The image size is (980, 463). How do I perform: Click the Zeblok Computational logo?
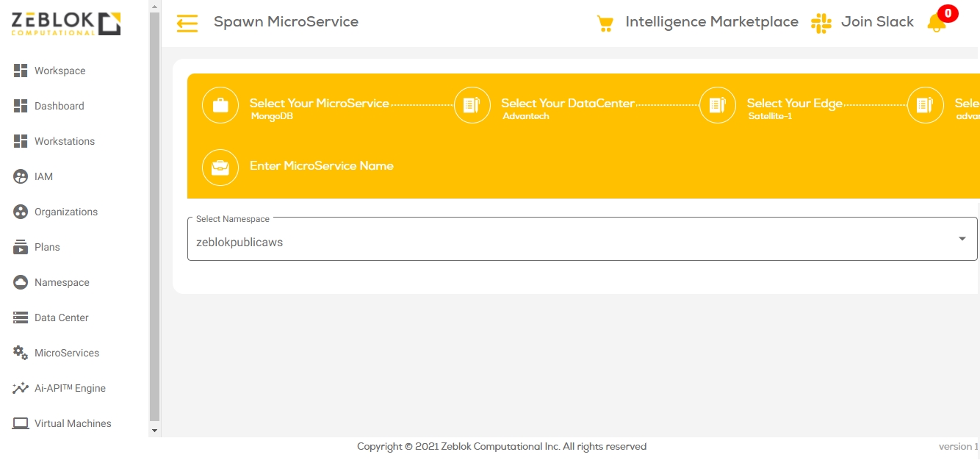click(65, 24)
